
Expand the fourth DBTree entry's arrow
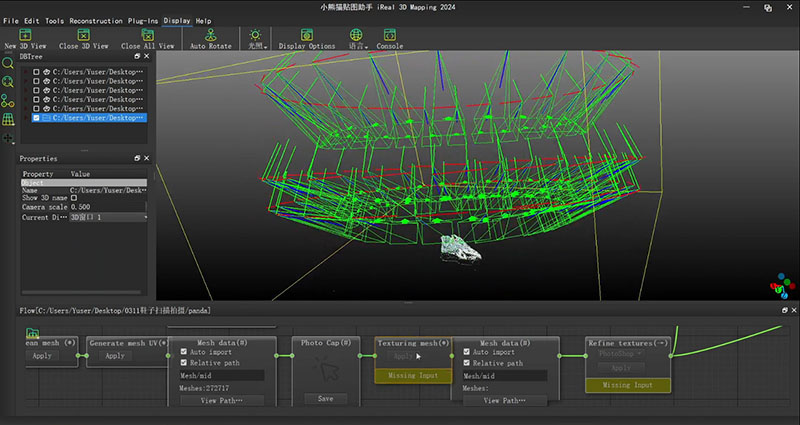[26, 99]
